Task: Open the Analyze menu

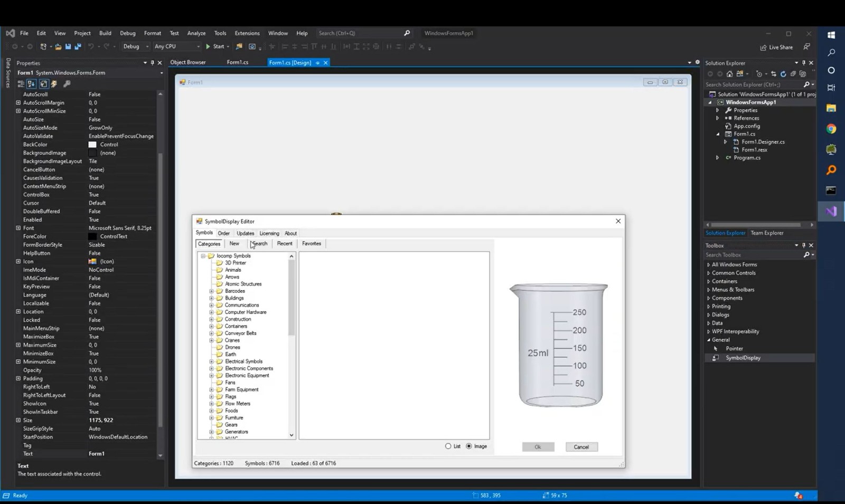Action: pos(196,33)
